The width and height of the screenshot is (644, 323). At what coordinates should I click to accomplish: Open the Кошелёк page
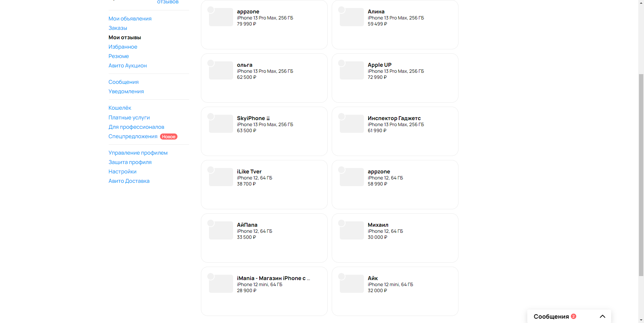pyautogui.click(x=120, y=108)
